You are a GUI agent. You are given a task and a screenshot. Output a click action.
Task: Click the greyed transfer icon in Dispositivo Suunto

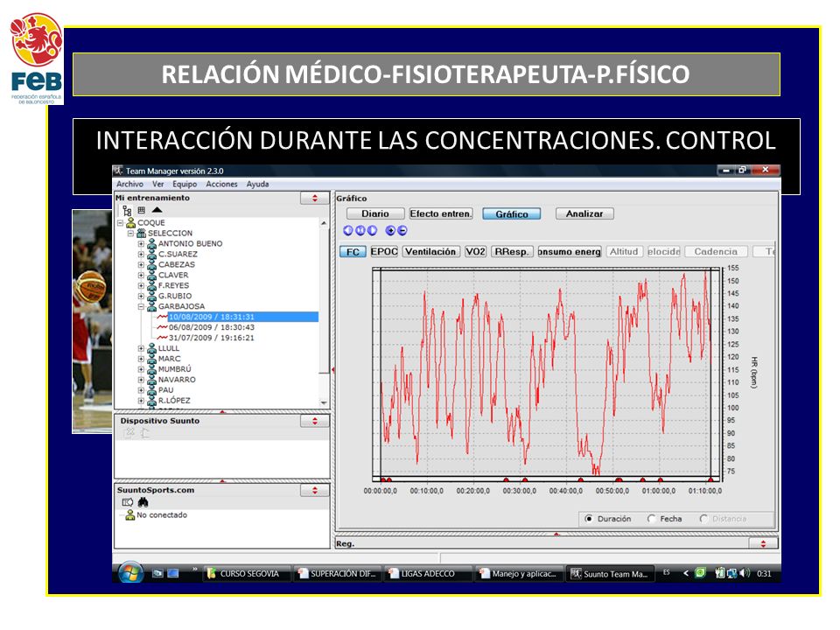pos(144,433)
